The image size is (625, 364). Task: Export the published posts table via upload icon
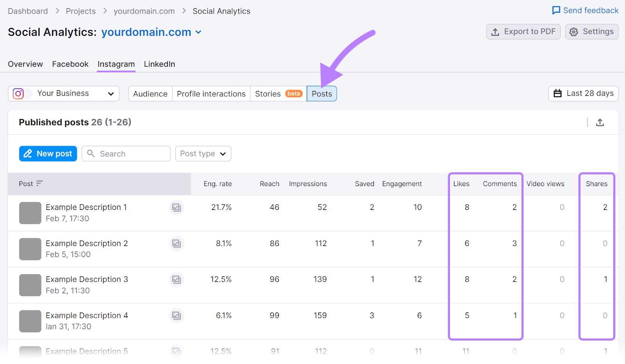pos(600,123)
